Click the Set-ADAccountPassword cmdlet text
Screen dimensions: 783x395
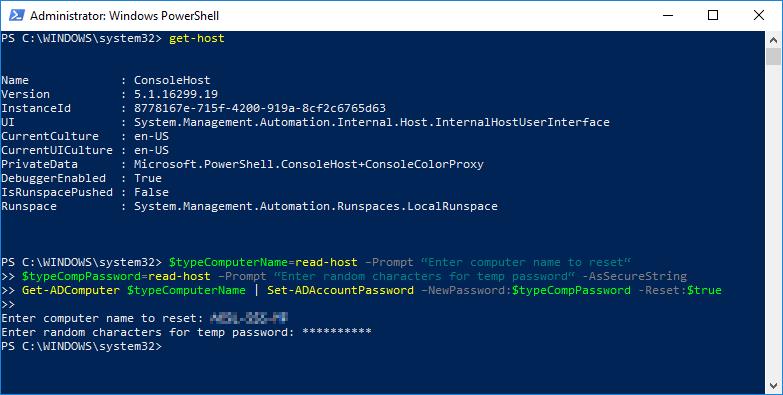[x=340, y=290]
